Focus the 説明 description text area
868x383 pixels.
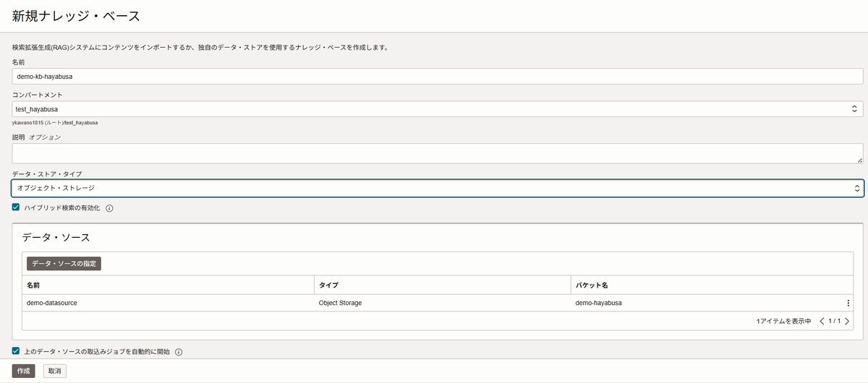438,153
